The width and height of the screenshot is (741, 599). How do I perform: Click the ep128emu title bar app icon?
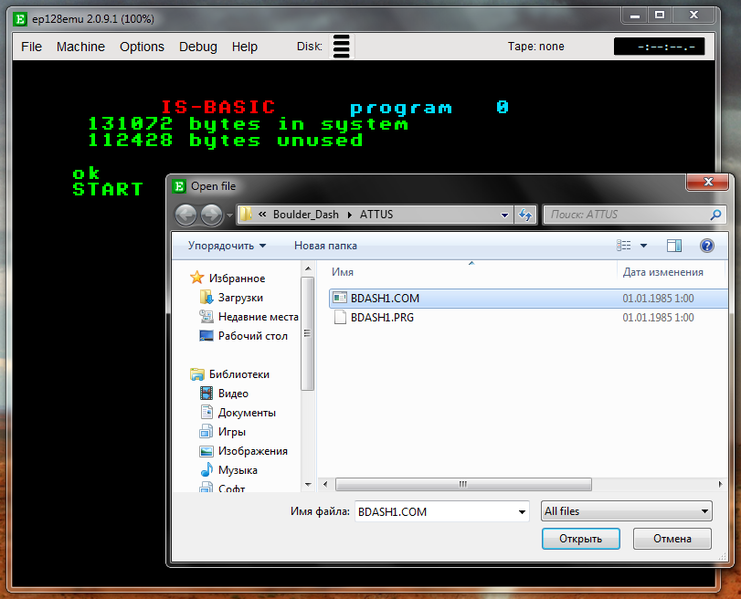pos(20,19)
